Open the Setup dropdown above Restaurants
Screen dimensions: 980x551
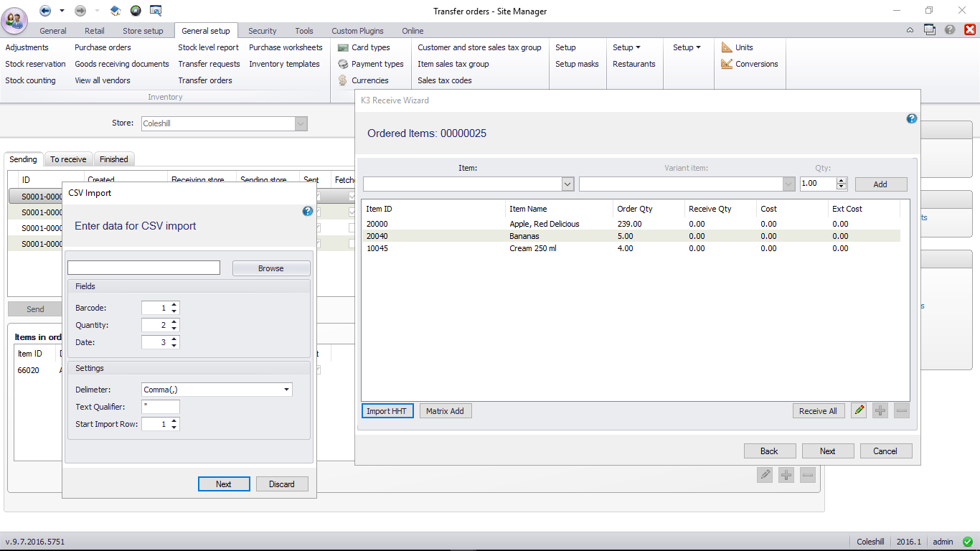pos(626,47)
